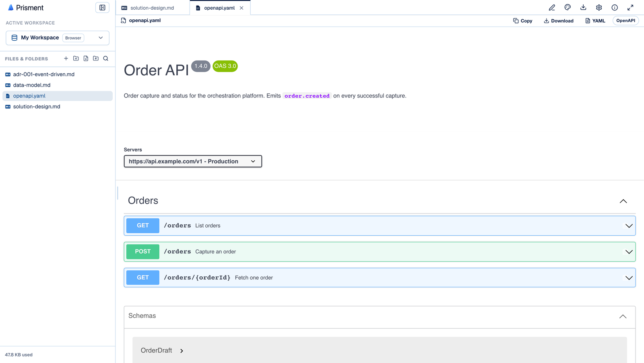Copy the file contents
The image size is (644, 363).
pos(522,21)
